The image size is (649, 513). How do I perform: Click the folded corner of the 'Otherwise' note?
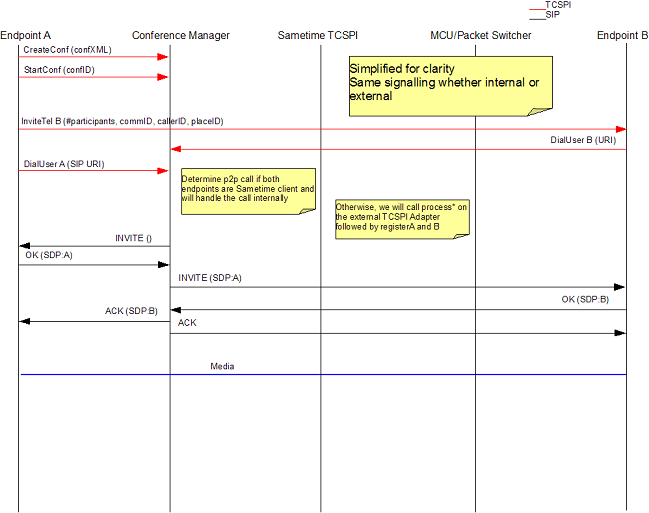(461, 236)
